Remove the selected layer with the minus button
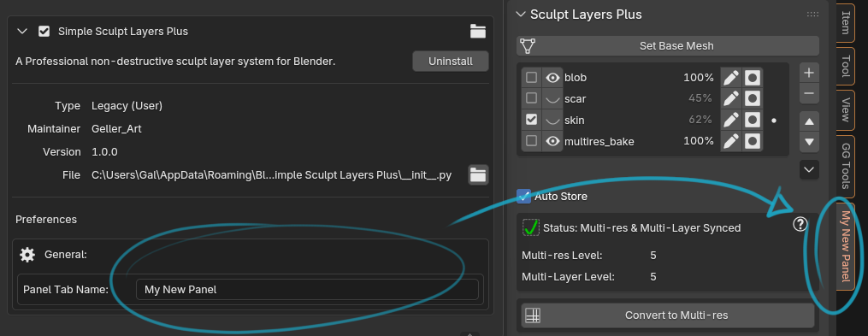 pos(809,93)
